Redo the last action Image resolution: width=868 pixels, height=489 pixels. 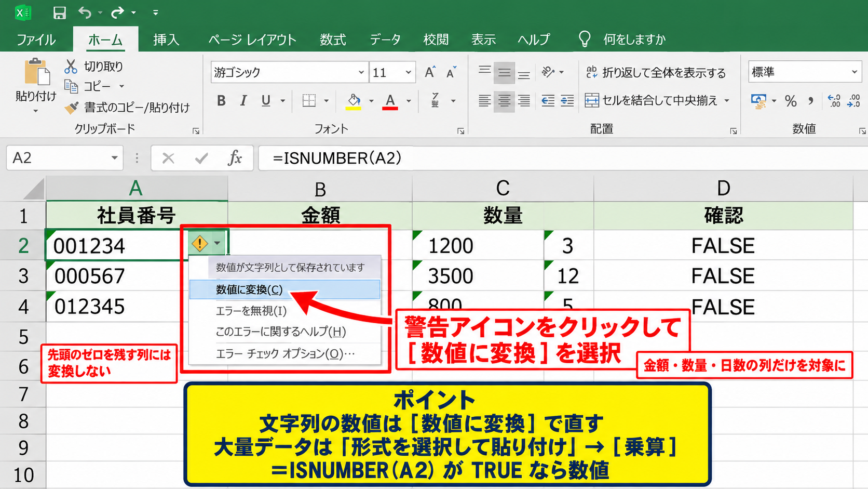(x=118, y=12)
